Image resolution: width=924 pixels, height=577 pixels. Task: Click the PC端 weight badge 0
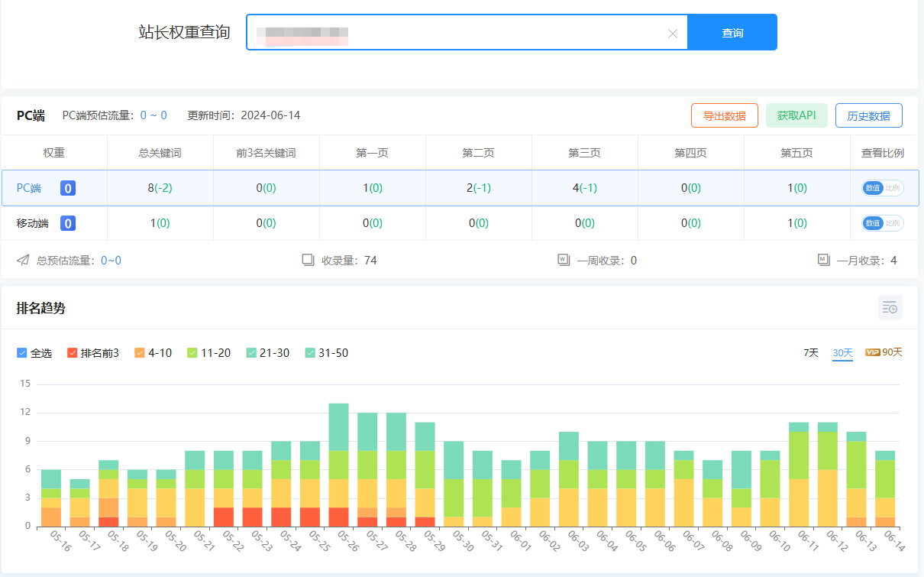[x=68, y=188]
